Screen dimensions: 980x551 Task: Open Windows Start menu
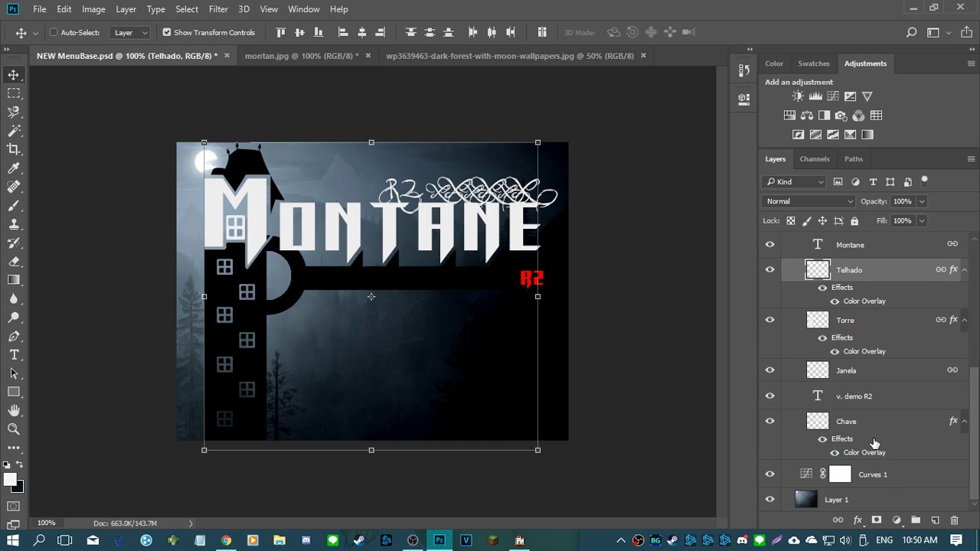tap(14, 540)
